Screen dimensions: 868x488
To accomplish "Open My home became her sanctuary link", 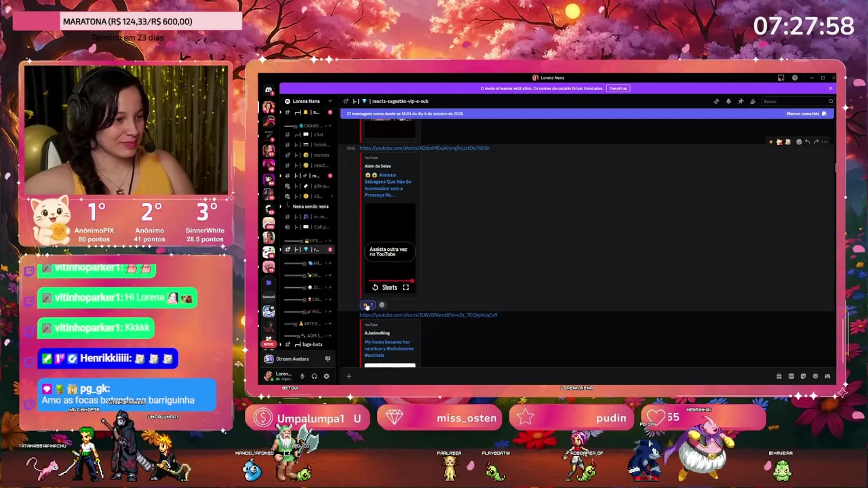I will coord(389,348).
